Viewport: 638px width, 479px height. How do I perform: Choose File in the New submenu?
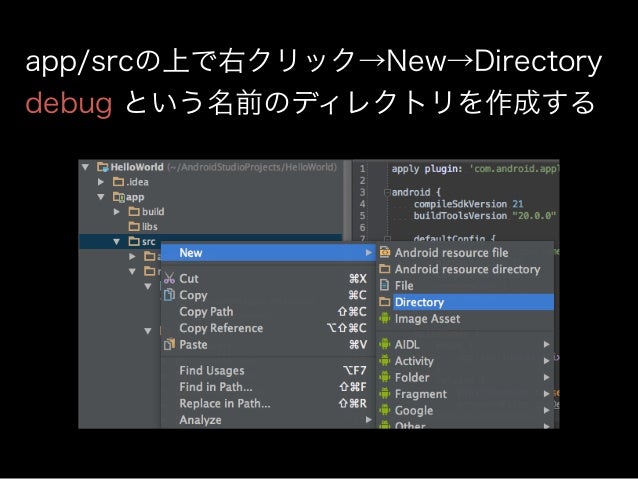coord(466,286)
